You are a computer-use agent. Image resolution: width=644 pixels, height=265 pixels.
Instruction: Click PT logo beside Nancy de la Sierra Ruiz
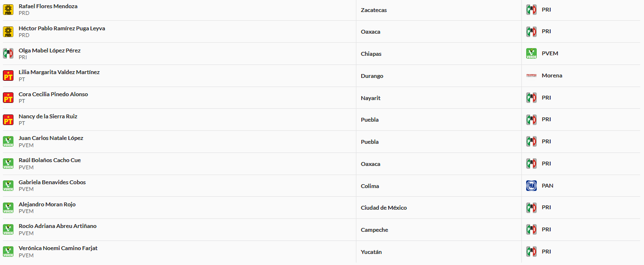coord(8,119)
